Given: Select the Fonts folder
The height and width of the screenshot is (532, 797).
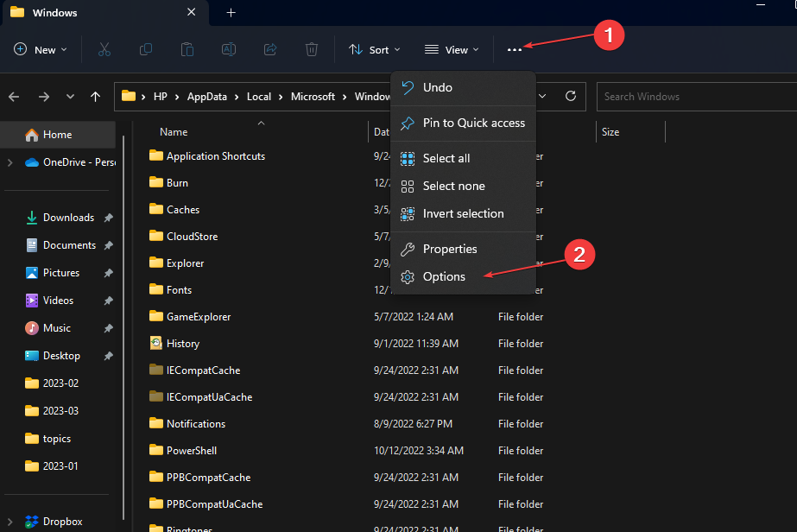Looking at the screenshot, I should (x=179, y=290).
